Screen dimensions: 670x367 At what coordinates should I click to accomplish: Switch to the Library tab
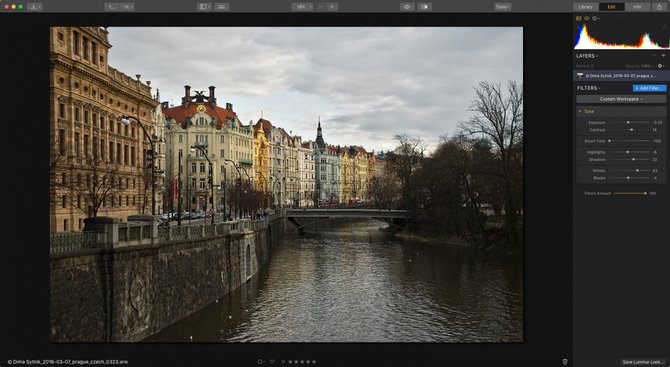(x=585, y=7)
